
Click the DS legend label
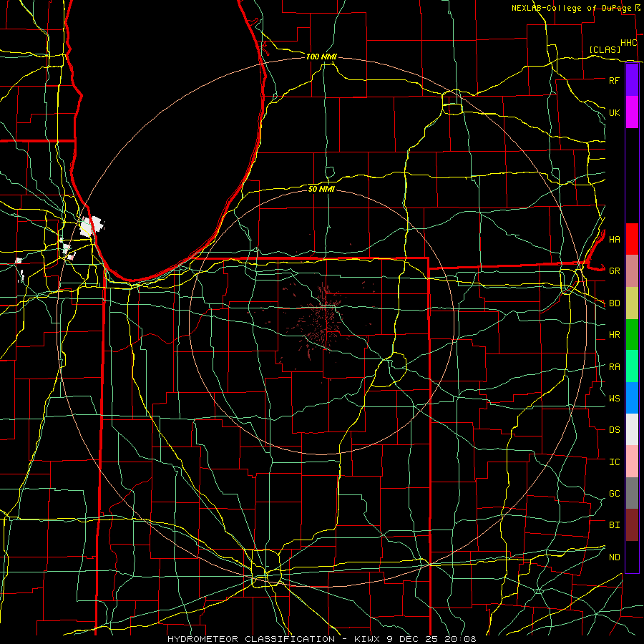[x=614, y=430]
